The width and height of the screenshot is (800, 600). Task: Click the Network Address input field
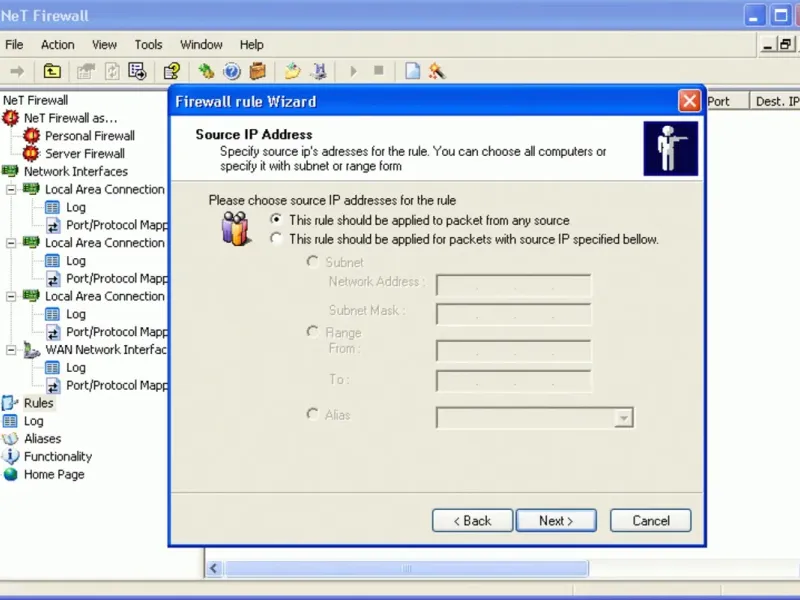click(514, 286)
